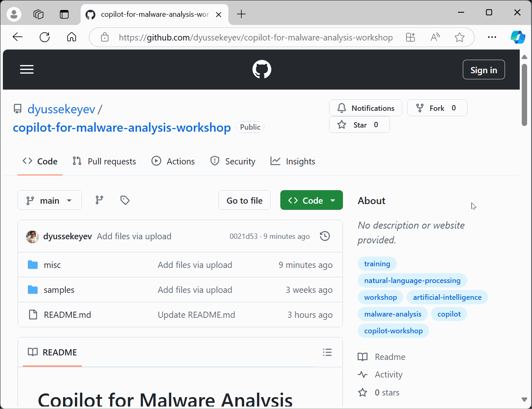Open Update README.md commit message
The width and height of the screenshot is (532, 409).
coord(196,315)
